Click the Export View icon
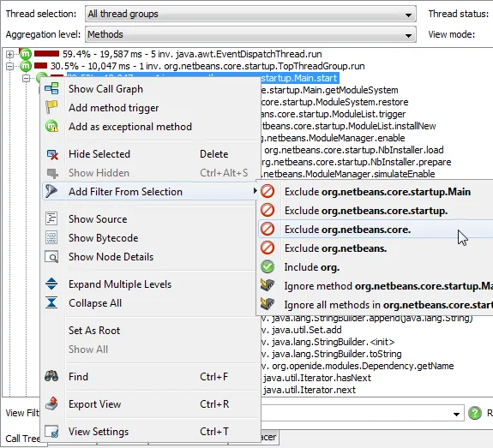 [x=51, y=403]
